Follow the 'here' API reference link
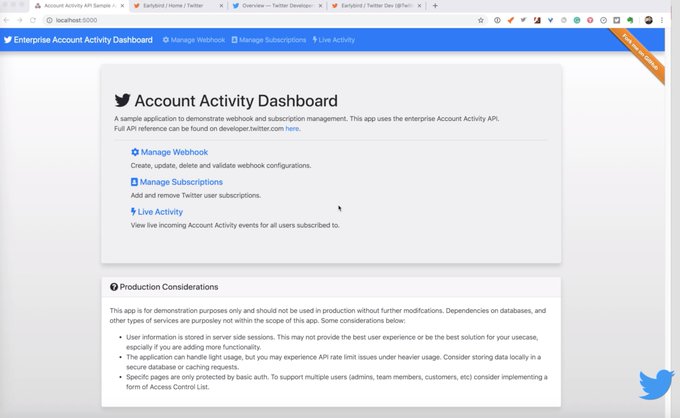This screenshot has height=418, width=680. [x=292, y=129]
